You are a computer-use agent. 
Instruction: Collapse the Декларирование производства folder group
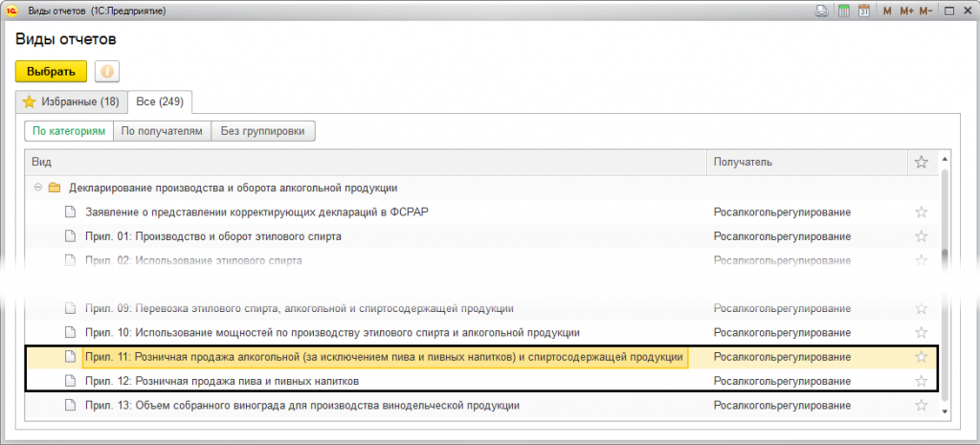pos(37,188)
